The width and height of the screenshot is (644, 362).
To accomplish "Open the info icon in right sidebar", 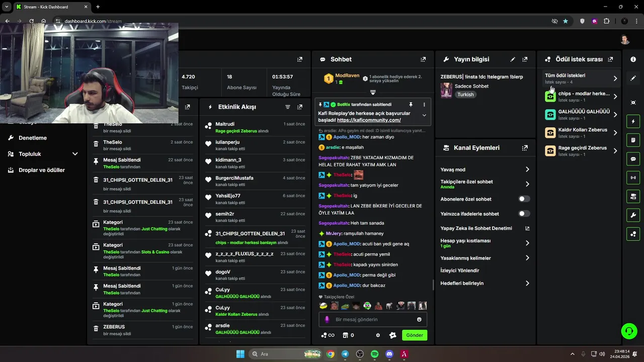I will tap(633, 59).
